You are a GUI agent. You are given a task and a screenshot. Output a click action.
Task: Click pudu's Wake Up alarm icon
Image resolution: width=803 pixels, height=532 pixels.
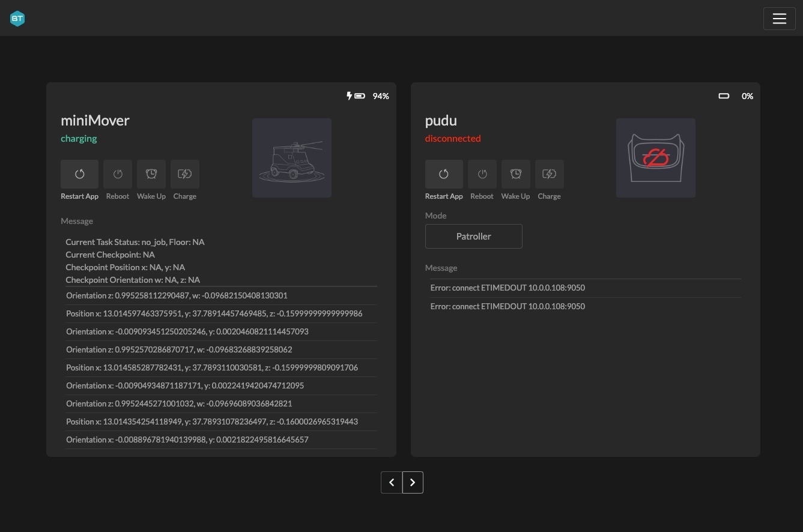point(515,174)
